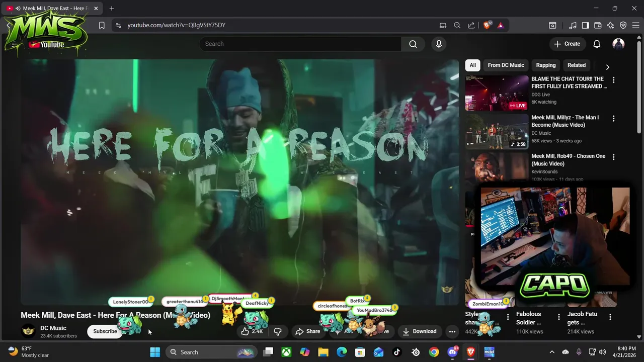This screenshot has height=362, width=644.
Task: Like the video with thumbs-up showing 2.4K
Action: (252, 331)
